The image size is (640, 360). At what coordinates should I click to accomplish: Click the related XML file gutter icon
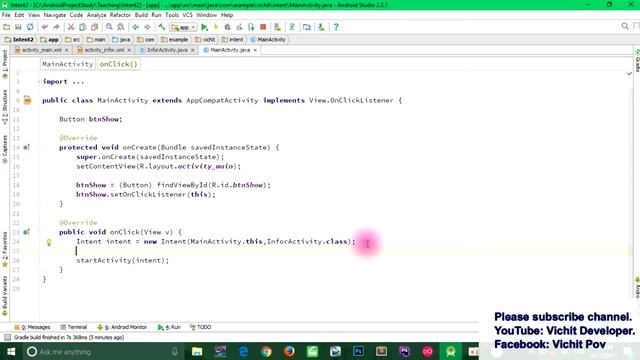pos(27,100)
